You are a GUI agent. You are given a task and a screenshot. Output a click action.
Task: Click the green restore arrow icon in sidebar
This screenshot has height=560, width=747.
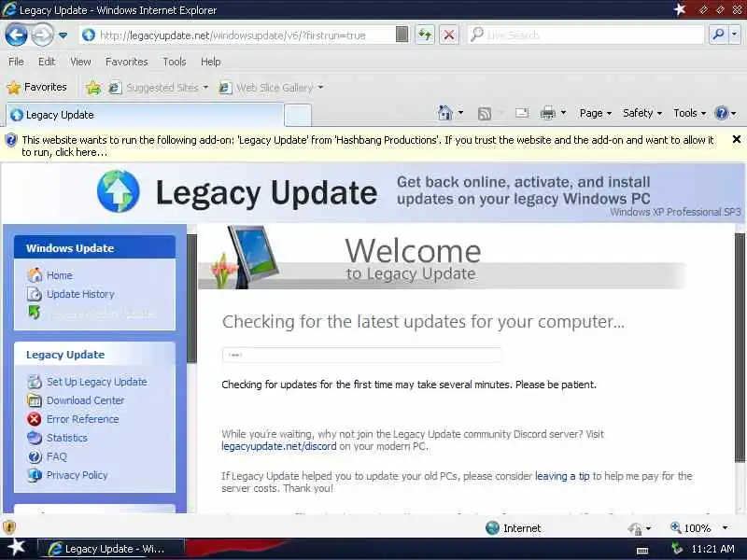click(x=35, y=313)
